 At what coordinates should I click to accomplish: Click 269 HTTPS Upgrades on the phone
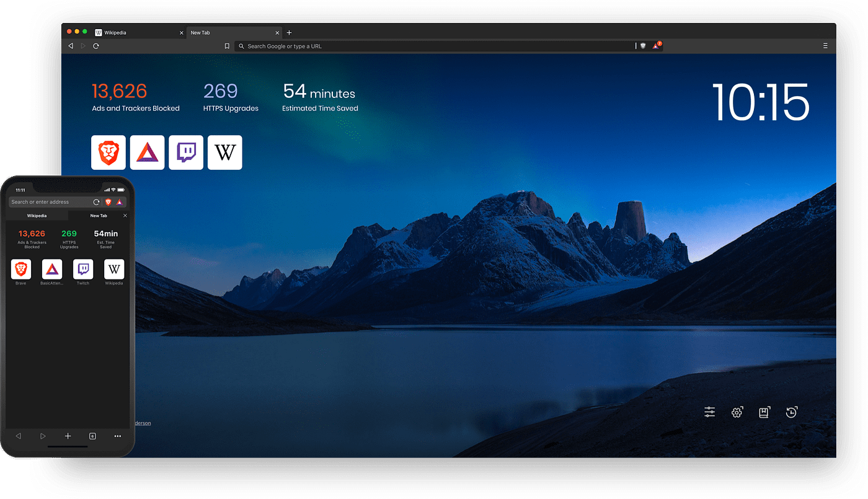(x=69, y=239)
